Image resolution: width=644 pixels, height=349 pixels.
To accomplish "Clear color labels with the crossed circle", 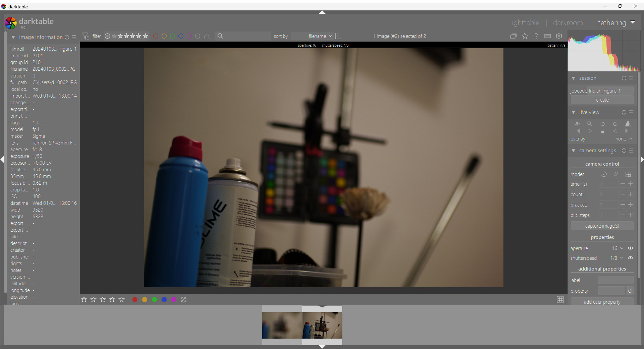I will point(183,300).
